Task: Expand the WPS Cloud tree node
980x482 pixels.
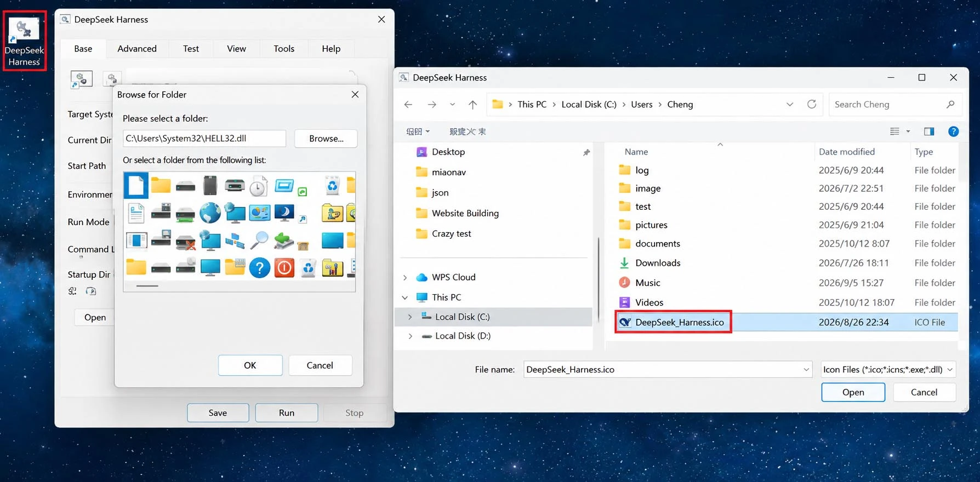Action: click(405, 278)
